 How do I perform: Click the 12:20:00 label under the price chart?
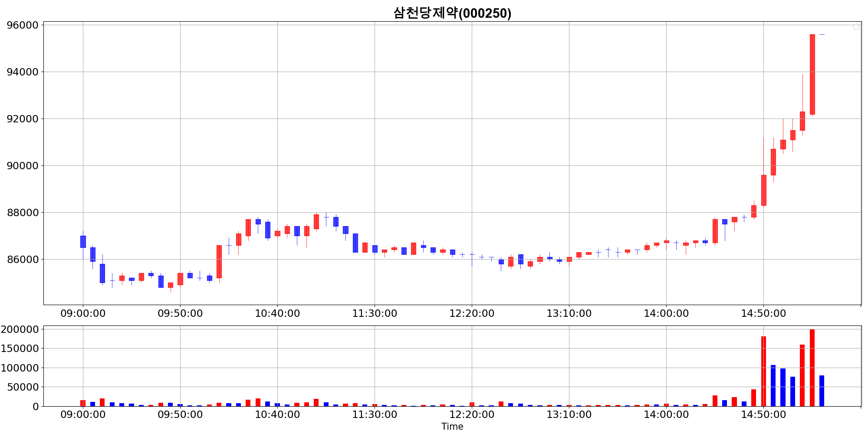[x=472, y=313]
